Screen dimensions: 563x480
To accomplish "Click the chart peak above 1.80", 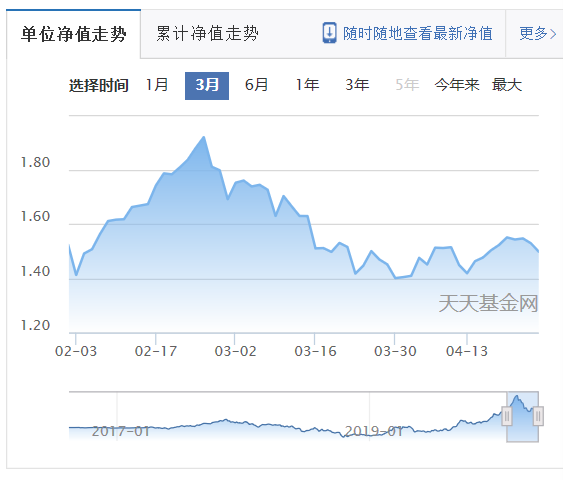I will coord(204,137).
